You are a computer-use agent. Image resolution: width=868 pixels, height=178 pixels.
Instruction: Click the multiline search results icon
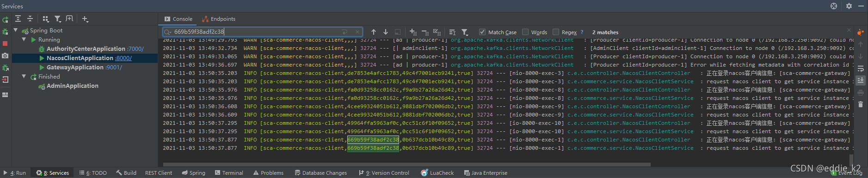pyautogui.click(x=452, y=32)
